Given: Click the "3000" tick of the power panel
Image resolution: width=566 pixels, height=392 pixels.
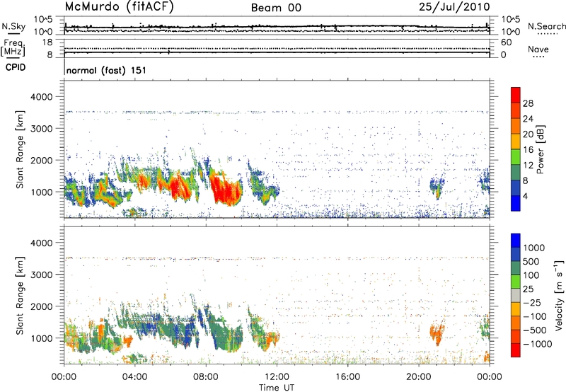Looking at the screenshot, I should (42, 129).
